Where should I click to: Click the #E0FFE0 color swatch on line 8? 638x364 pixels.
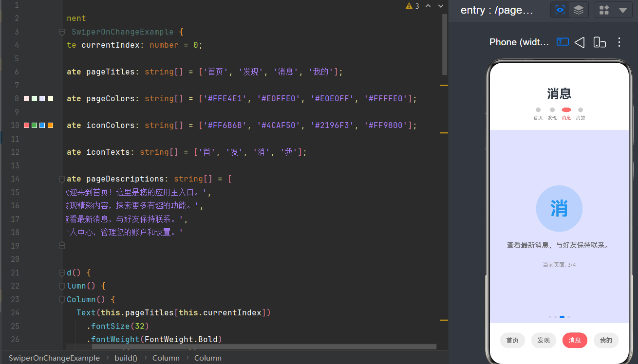[x=35, y=99]
